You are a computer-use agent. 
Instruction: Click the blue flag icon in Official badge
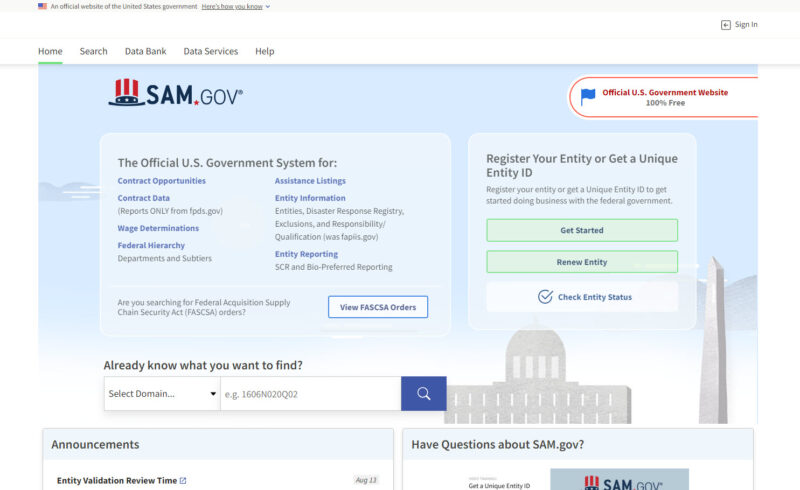click(x=588, y=96)
